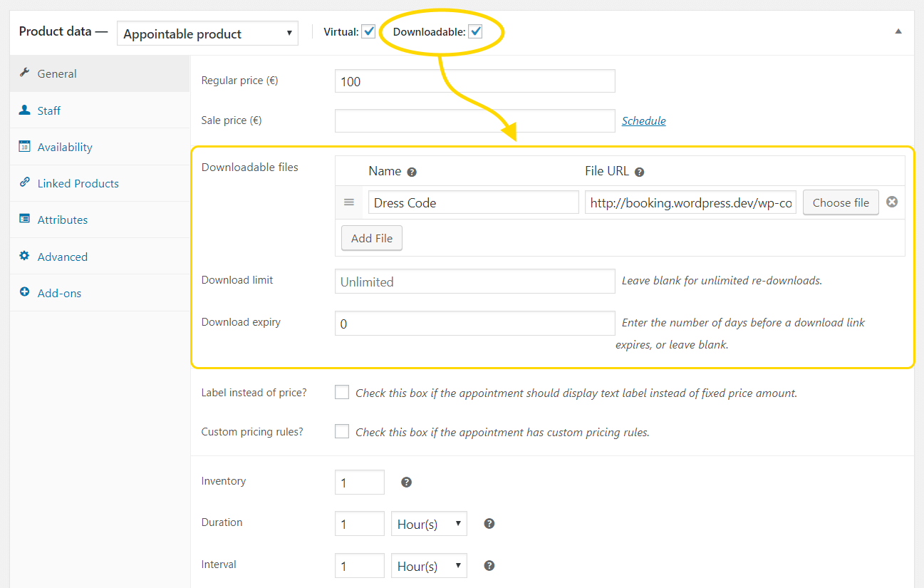Click the Schedule link for sale price

(644, 120)
